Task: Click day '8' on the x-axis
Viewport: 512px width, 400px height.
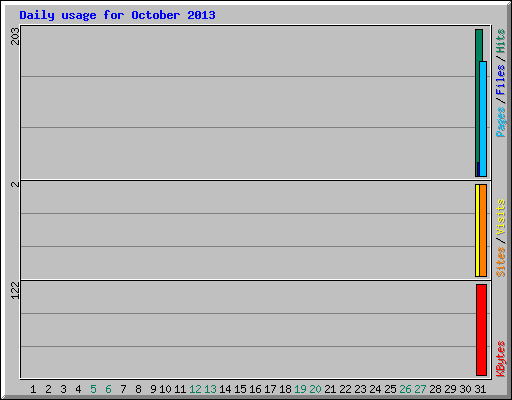Action: coord(138,389)
